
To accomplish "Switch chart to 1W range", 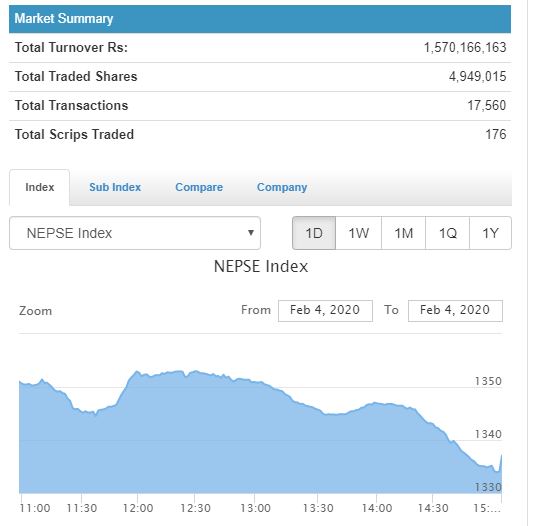I will [x=359, y=233].
